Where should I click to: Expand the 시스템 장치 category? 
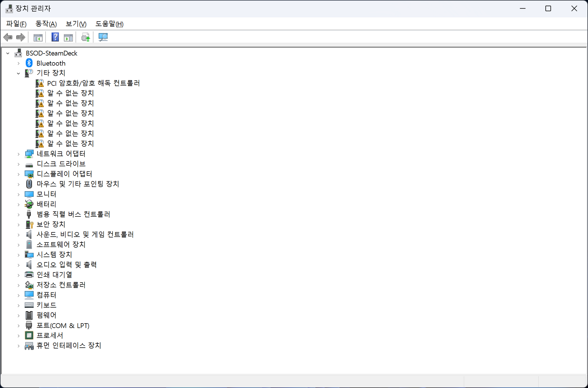tap(18, 255)
